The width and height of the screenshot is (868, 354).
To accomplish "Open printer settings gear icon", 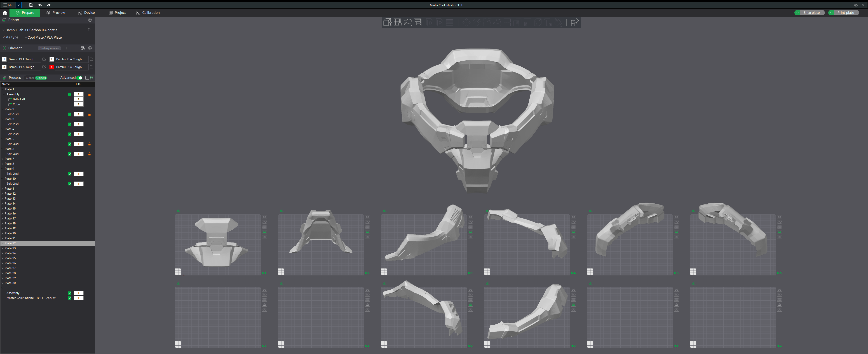I will tap(90, 20).
